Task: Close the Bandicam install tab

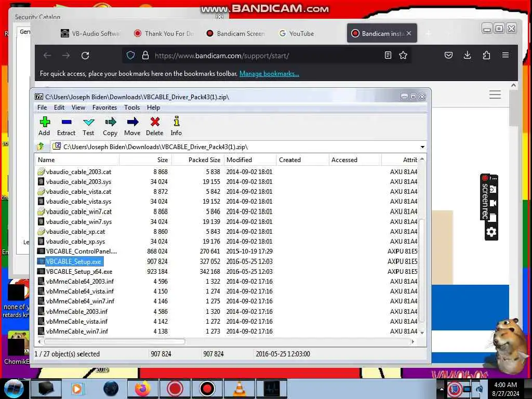Action: pyautogui.click(x=409, y=33)
